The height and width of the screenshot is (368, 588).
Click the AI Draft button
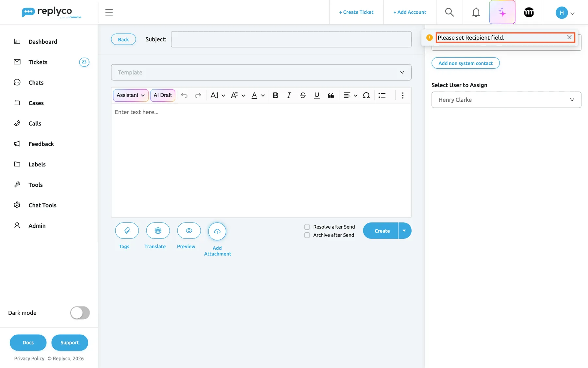point(163,95)
